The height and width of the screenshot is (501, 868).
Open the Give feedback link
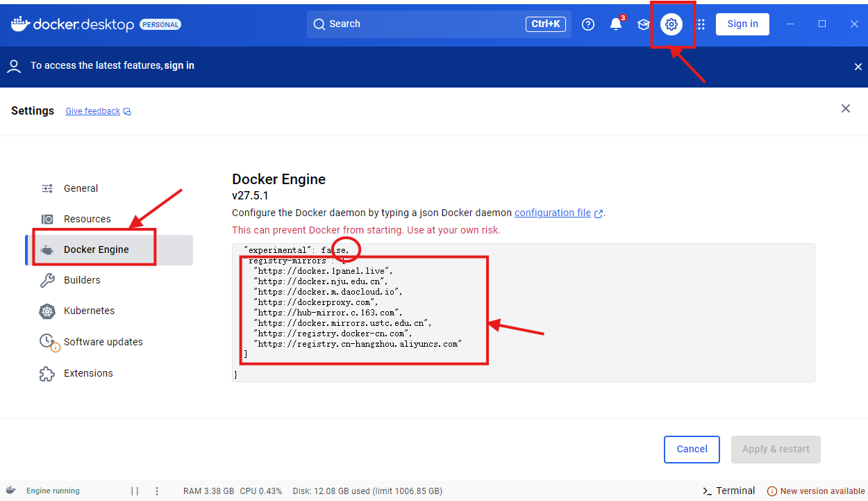pyautogui.click(x=93, y=111)
